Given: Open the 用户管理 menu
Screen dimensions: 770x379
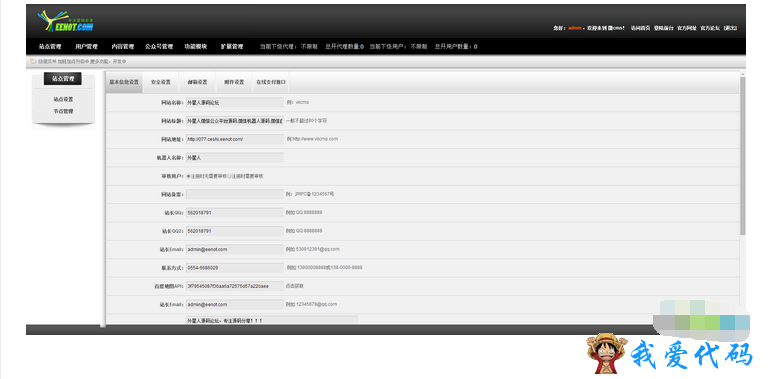Looking at the screenshot, I should (x=86, y=47).
